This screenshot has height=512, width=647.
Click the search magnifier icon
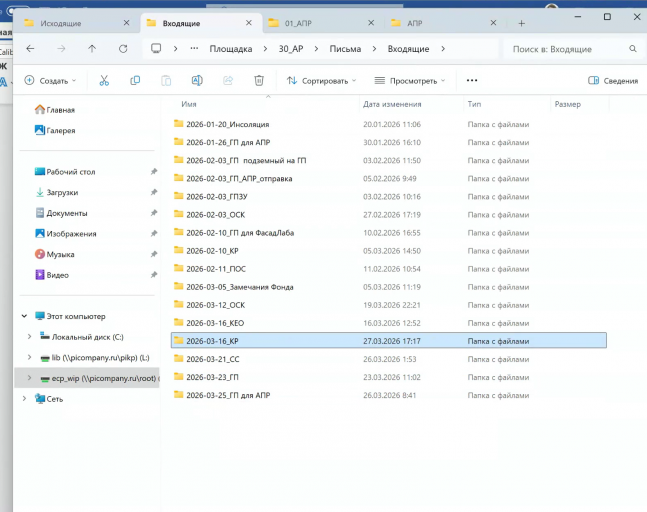(x=633, y=49)
